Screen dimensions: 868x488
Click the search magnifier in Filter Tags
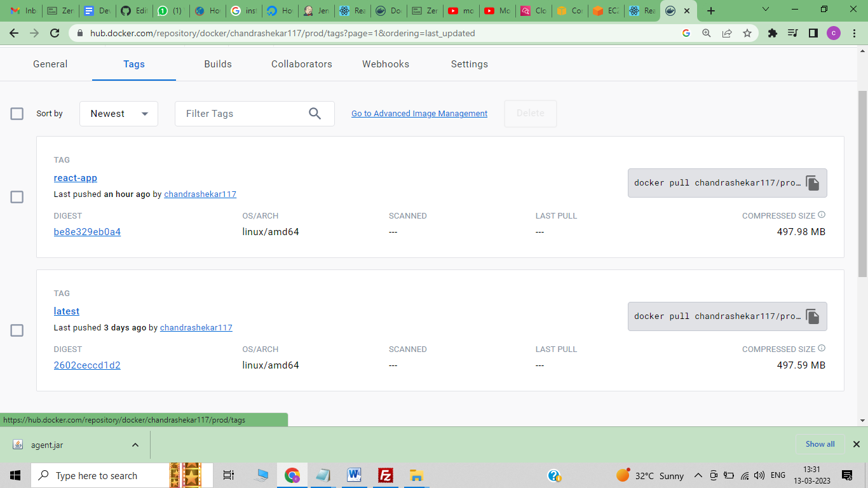point(315,113)
